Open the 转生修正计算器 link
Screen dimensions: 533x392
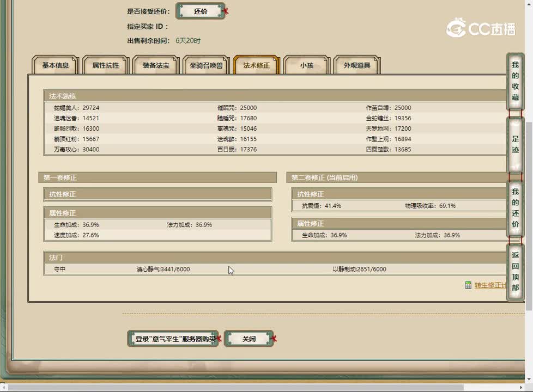click(x=490, y=285)
